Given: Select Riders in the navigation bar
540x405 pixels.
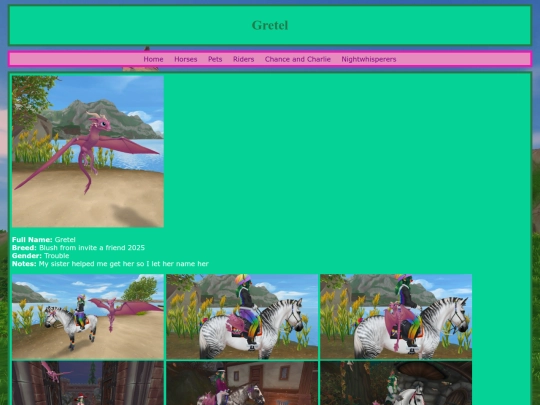Looking at the screenshot, I should pyautogui.click(x=243, y=59).
